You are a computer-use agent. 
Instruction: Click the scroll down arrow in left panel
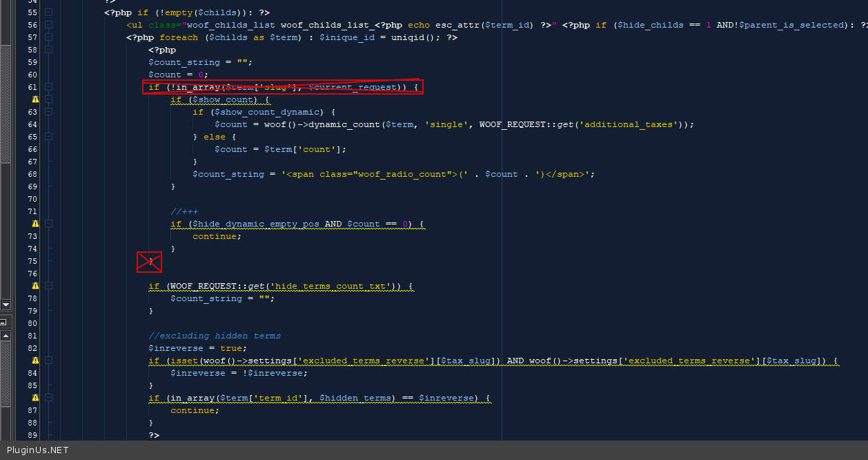(x=6, y=305)
